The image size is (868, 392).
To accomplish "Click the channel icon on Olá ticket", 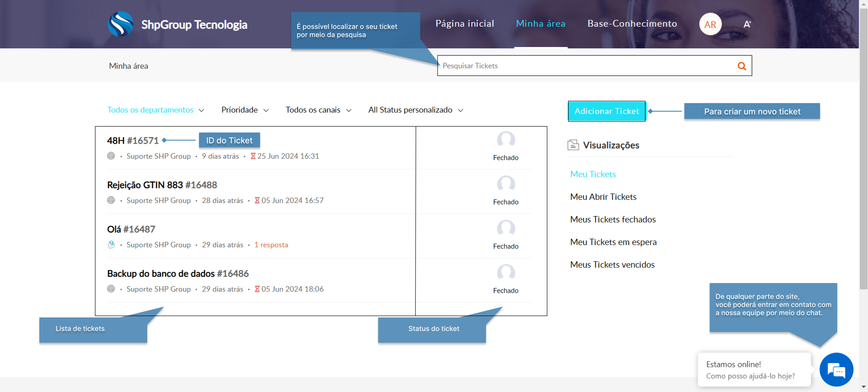I will (x=111, y=245).
